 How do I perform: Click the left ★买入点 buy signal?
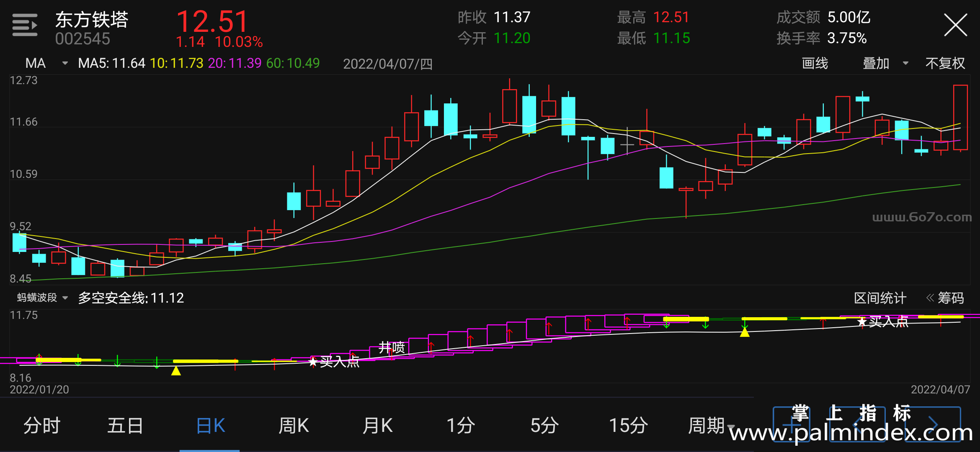tap(334, 362)
